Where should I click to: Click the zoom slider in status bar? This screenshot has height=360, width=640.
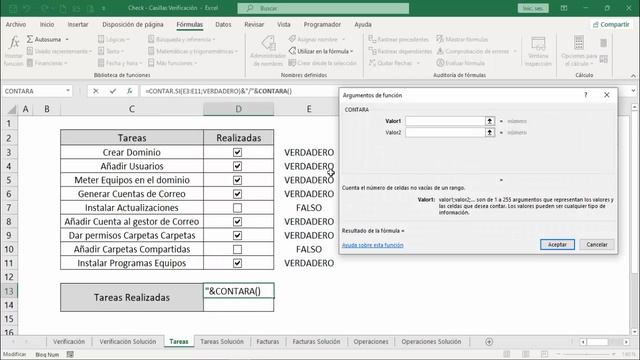tap(586, 354)
